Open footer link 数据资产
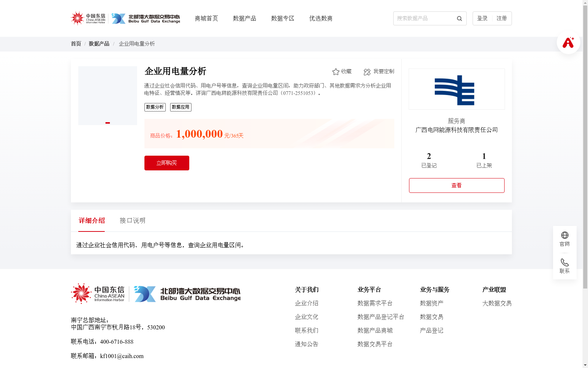This screenshot has height=368, width=588. coord(432,303)
